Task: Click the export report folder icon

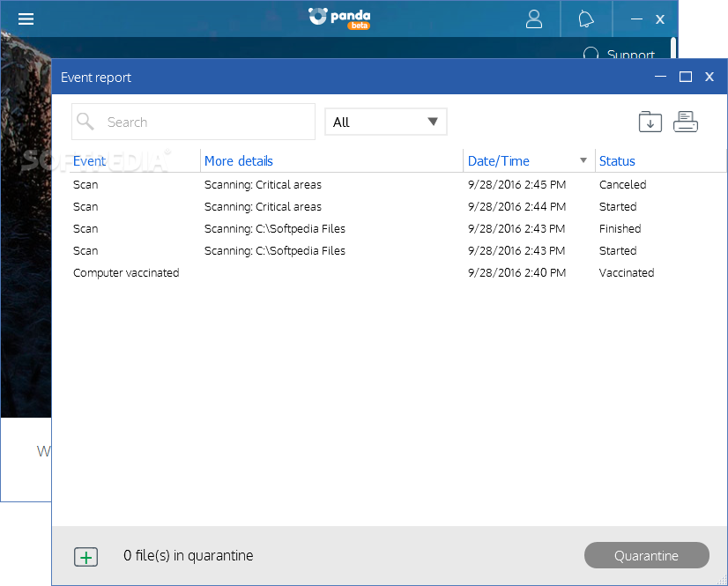Action: (650, 122)
